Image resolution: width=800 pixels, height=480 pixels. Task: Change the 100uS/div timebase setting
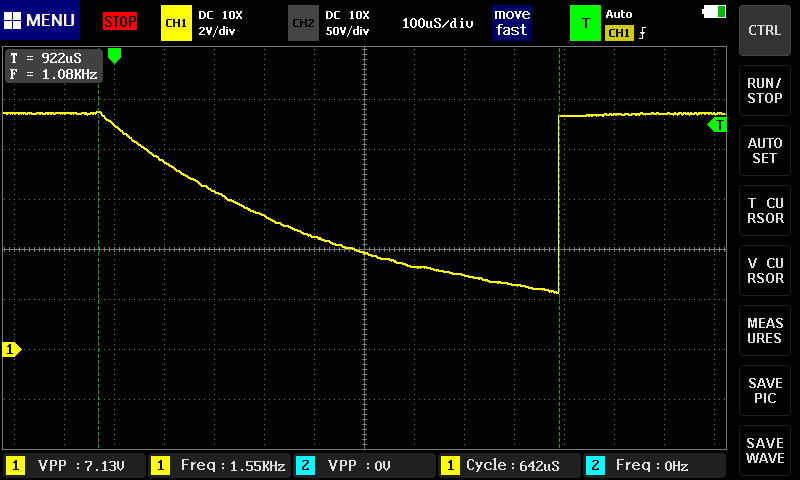click(437, 23)
